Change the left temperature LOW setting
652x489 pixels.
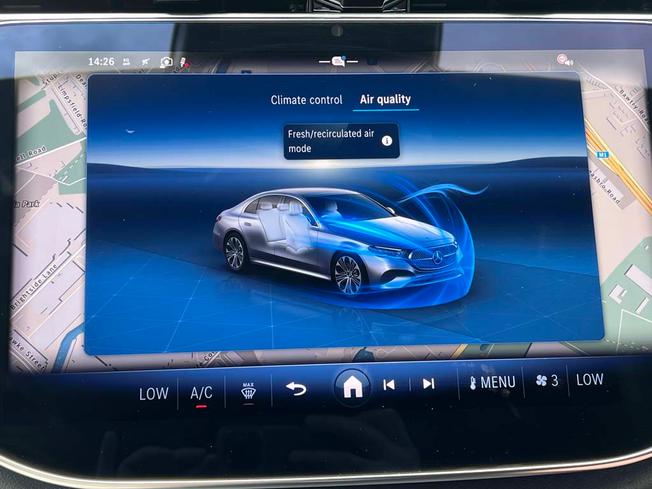tap(153, 394)
